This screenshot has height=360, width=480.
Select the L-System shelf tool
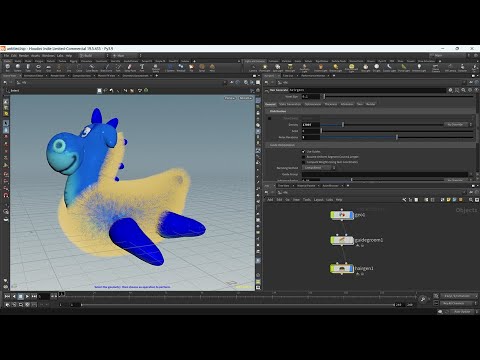[170, 68]
